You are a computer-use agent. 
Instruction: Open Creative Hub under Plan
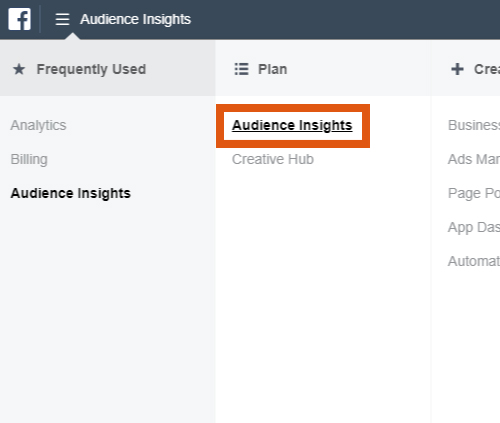(273, 159)
